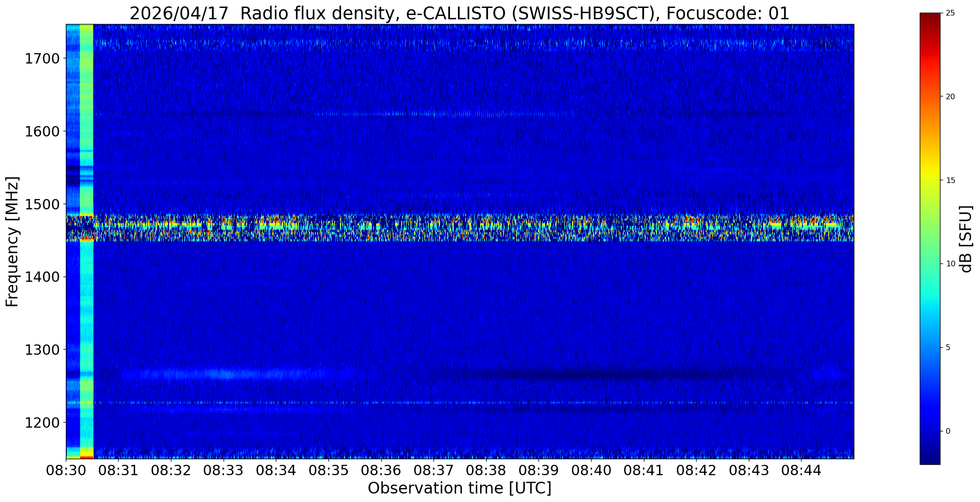The width and height of the screenshot is (980, 502).
Task: Click the 1500 frequency tick label
Action: (42, 204)
